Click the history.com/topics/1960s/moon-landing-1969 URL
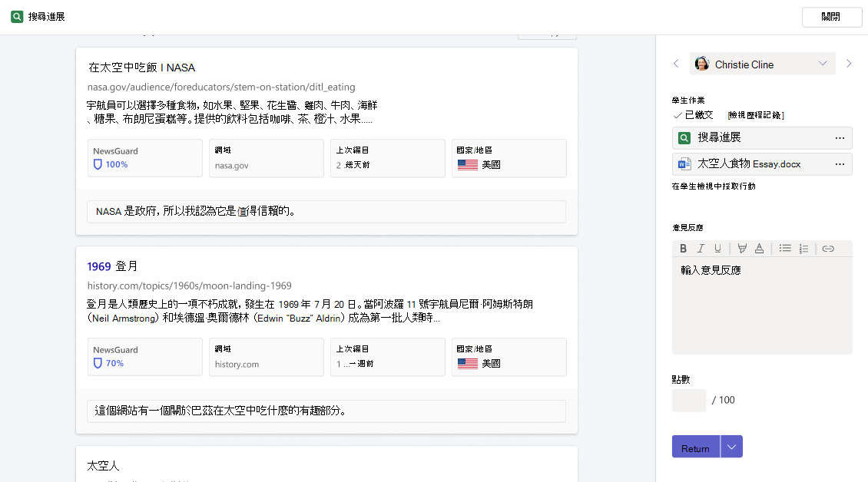868x482 pixels. point(189,286)
